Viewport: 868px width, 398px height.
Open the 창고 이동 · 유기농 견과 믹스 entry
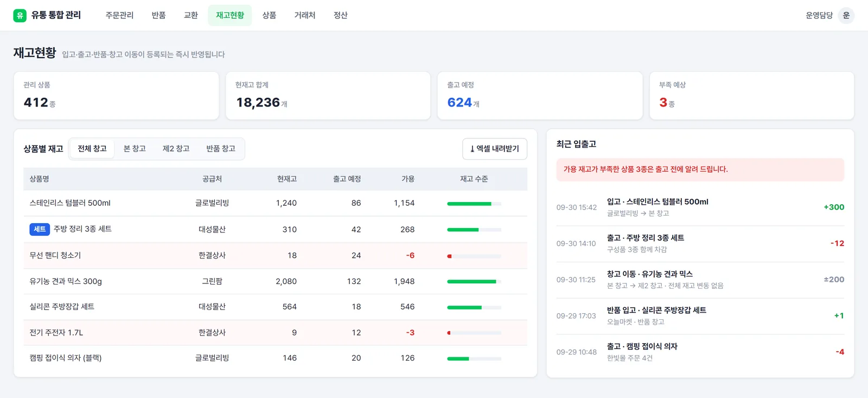(700, 280)
